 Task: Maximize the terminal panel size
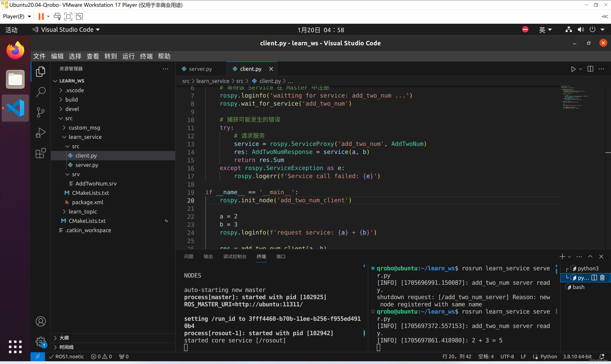[x=590, y=256]
